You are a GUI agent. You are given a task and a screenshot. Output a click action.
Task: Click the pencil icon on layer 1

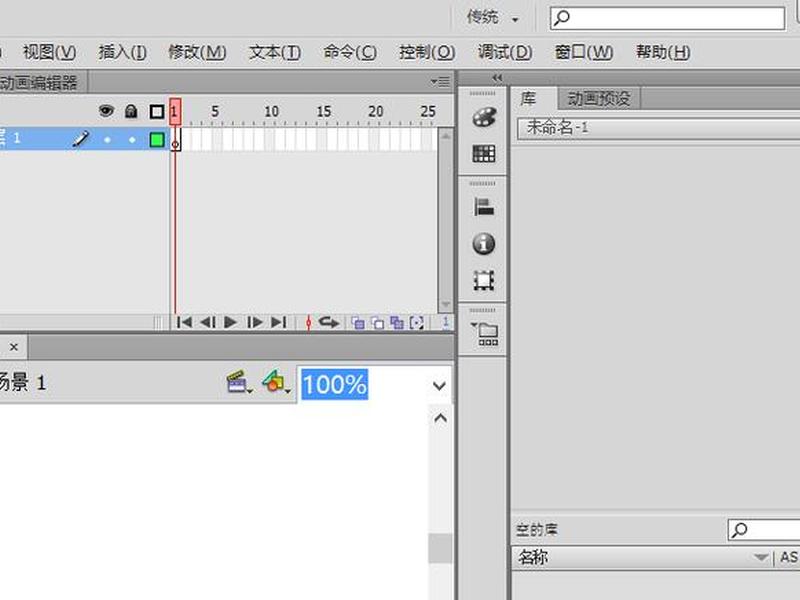tap(81, 139)
